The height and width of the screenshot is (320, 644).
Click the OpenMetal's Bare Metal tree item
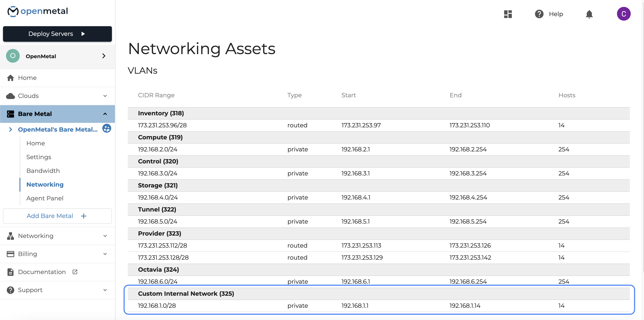57,129
